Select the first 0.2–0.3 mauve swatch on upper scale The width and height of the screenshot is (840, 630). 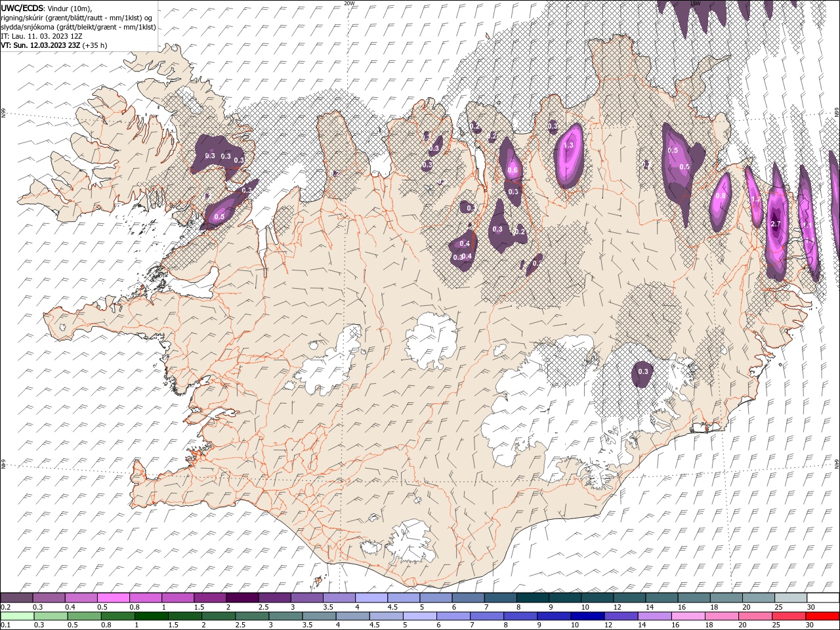[16, 598]
